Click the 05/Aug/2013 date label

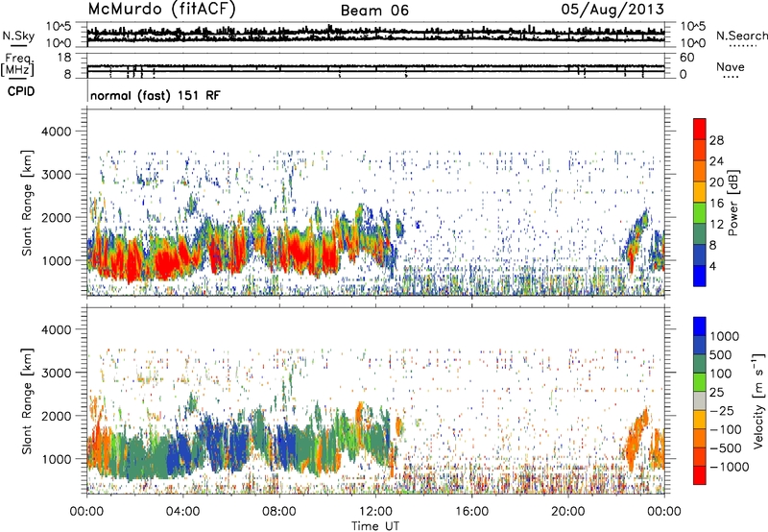tap(612, 10)
